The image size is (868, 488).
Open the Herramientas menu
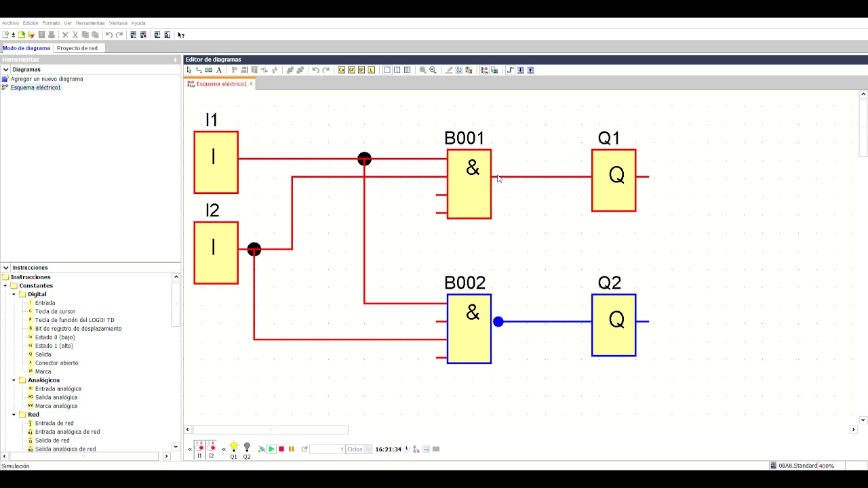click(90, 23)
